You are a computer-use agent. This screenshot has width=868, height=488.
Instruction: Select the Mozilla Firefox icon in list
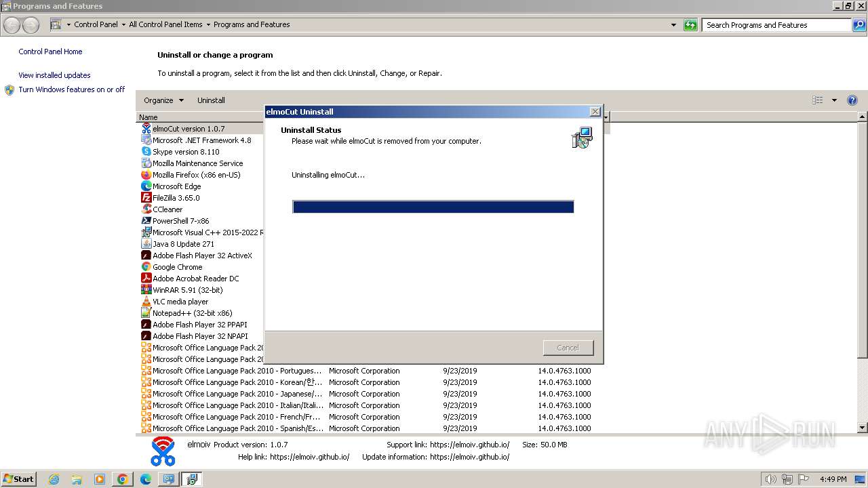[146, 175]
